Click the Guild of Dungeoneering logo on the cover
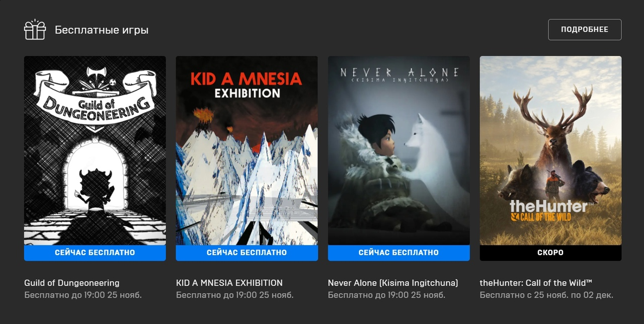This screenshot has width=644, height=324. 95,97
